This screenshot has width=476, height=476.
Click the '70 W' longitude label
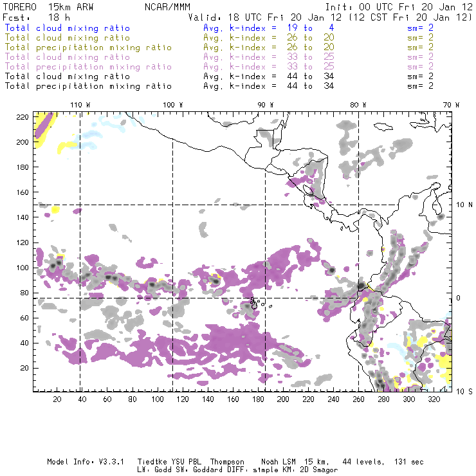451,105
